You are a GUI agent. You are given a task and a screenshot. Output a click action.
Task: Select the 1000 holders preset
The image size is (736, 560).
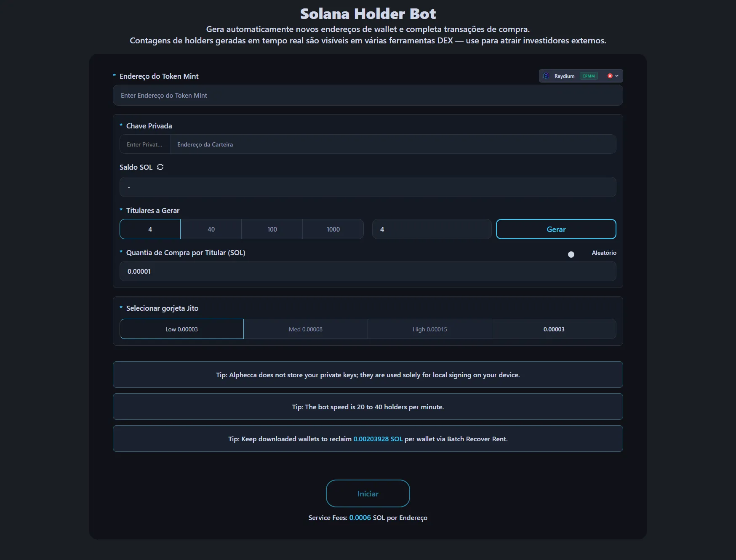pos(333,229)
